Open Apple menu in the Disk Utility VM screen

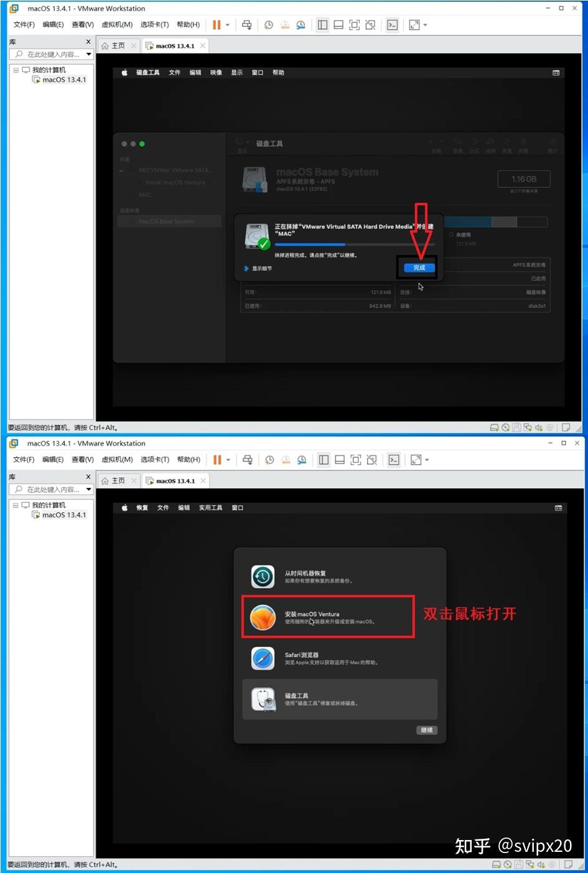click(124, 73)
